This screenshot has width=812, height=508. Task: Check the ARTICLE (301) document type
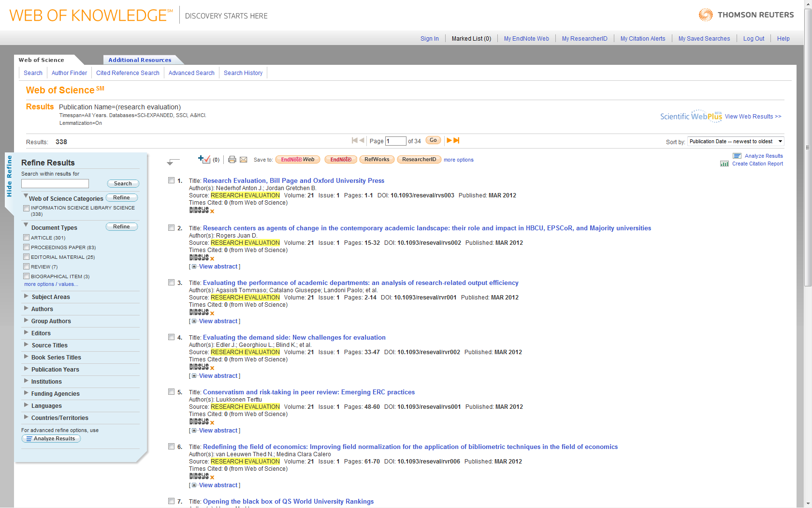(x=27, y=238)
